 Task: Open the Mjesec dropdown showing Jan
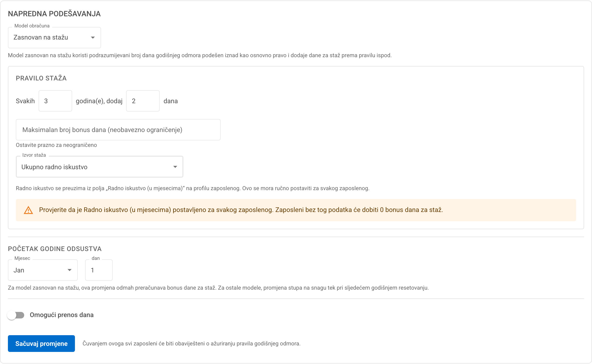point(43,270)
